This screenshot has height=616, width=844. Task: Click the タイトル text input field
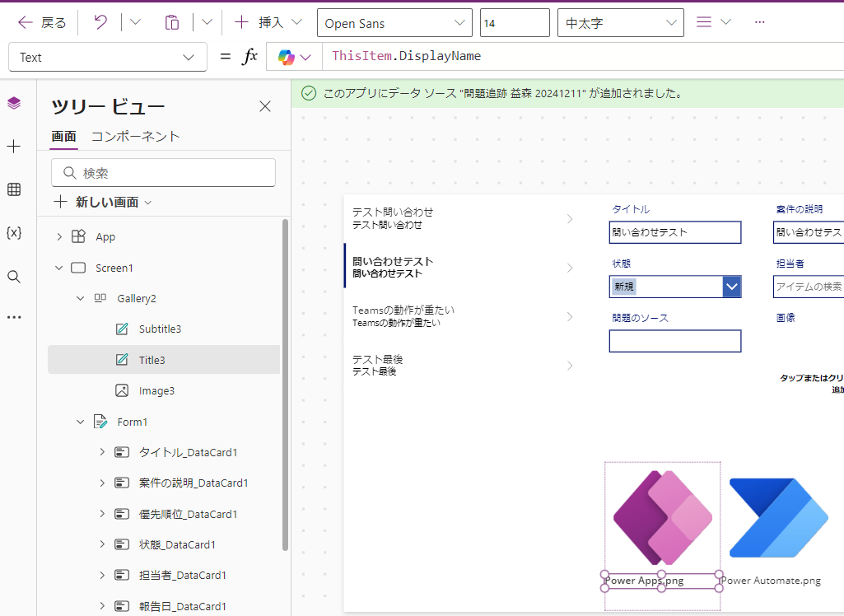click(x=675, y=232)
